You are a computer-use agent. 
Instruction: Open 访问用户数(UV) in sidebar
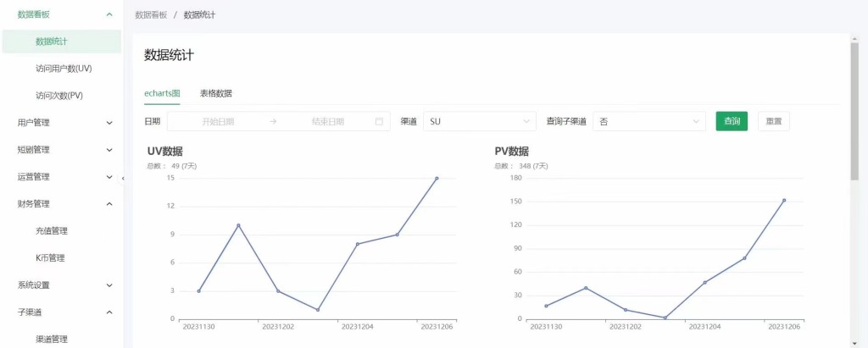tap(64, 69)
